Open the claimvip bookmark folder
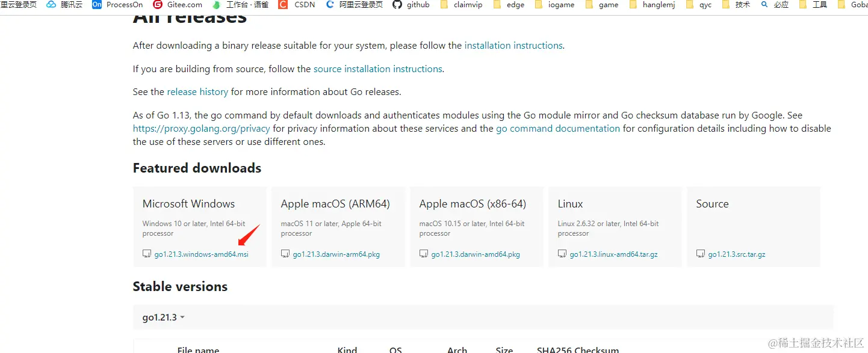The width and height of the screenshot is (868, 353). 461,5
